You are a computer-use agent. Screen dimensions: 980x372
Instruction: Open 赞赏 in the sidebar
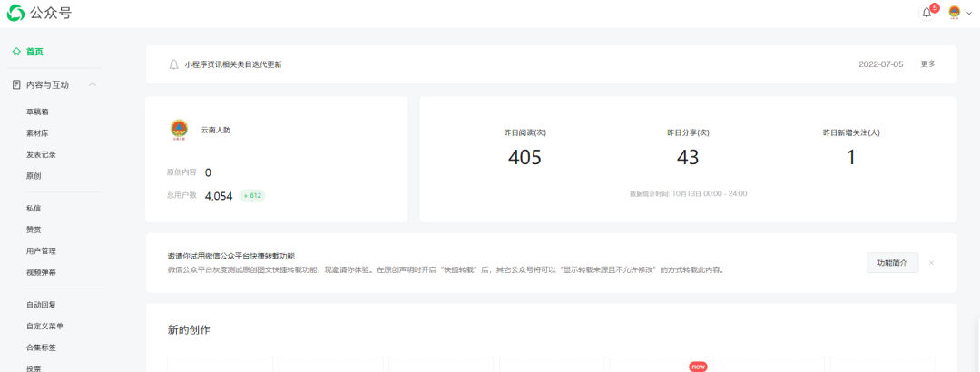[x=34, y=230]
